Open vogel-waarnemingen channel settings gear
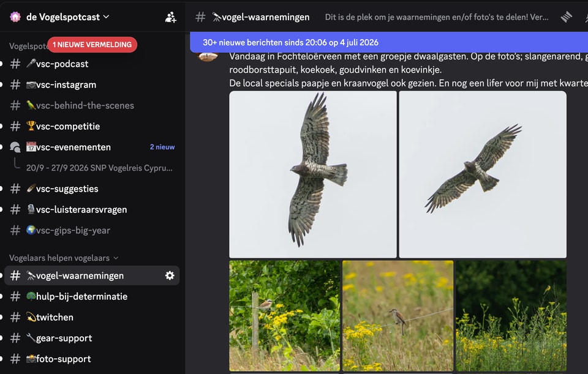Image resolution: width=588 pixels, height=374 pixels. 170,276
